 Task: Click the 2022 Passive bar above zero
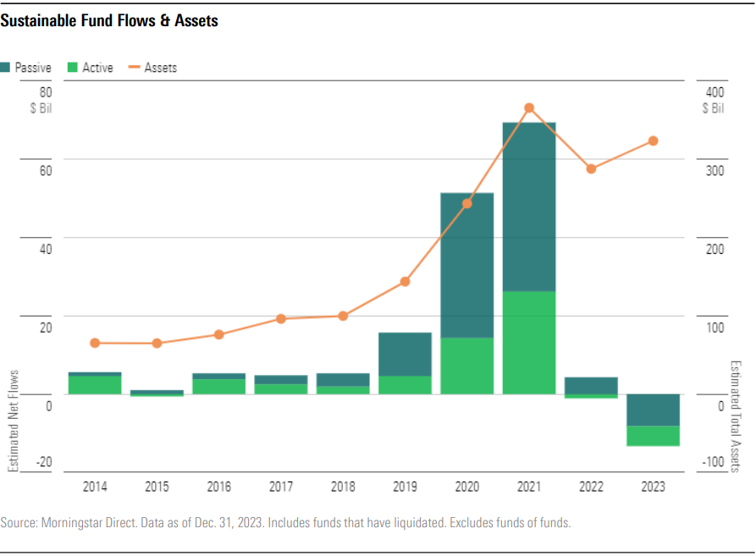click(x=591, y=385)
